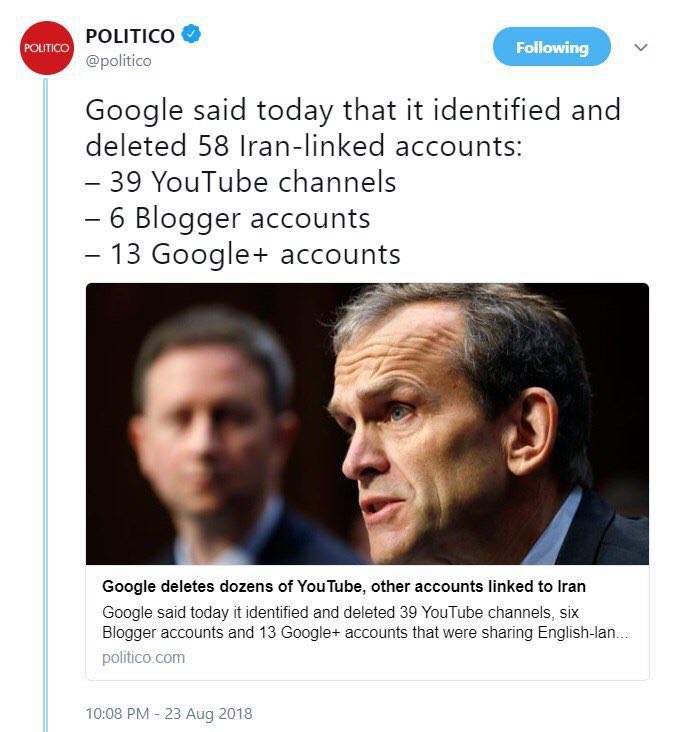Click the "deleted 58 Iran-linked accounts" line
676x732 pixels.
point(302,146)
